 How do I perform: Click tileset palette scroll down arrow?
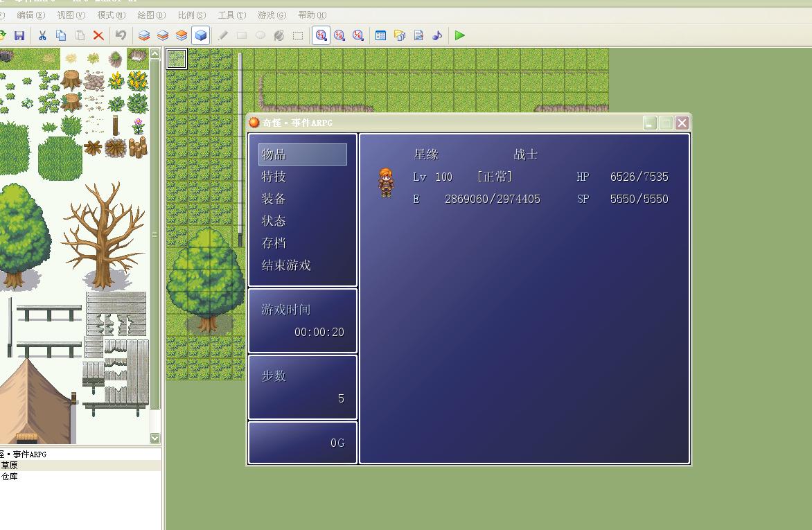(155, 439)
